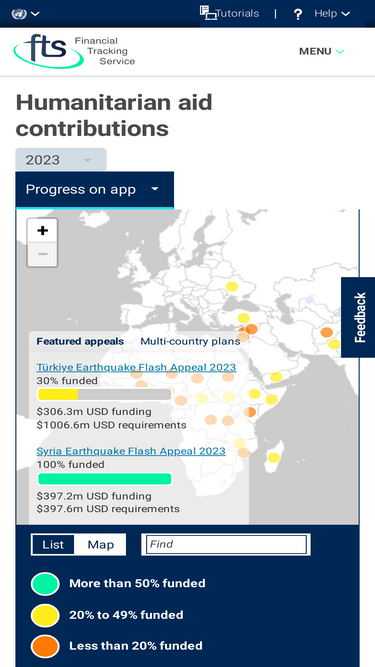Select the Featured appeals tab
375x667 pixels.
pyautogui.click(x=80, y=342)
